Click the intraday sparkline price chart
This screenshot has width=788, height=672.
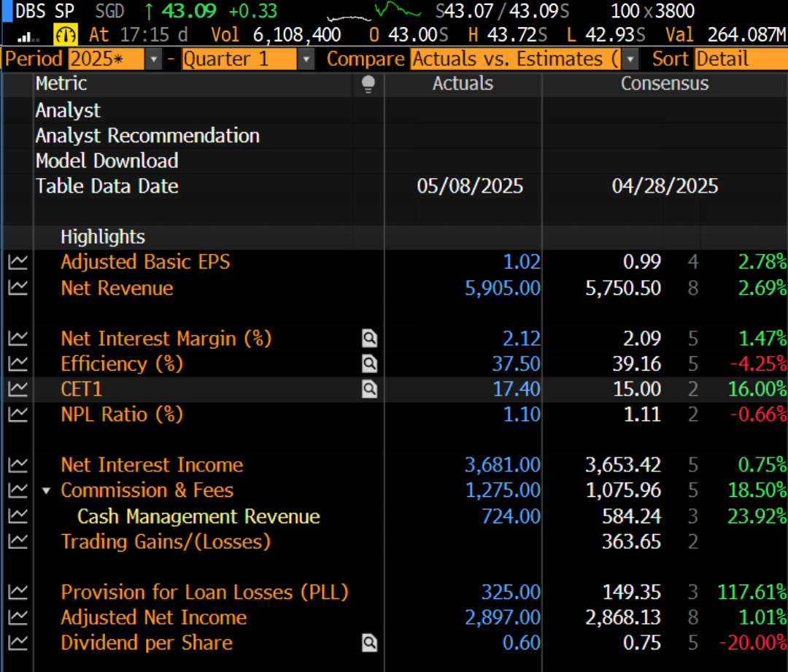pos(374,12)
